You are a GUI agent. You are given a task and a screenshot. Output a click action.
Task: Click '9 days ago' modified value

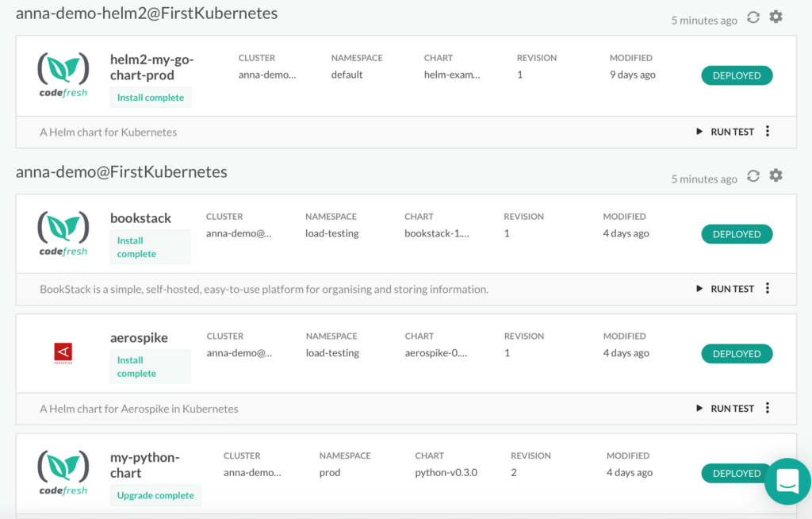[632, 75]
